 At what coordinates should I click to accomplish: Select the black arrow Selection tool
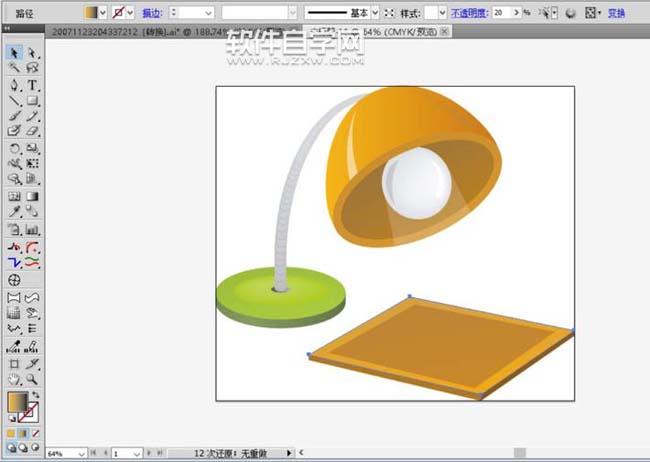15,52
